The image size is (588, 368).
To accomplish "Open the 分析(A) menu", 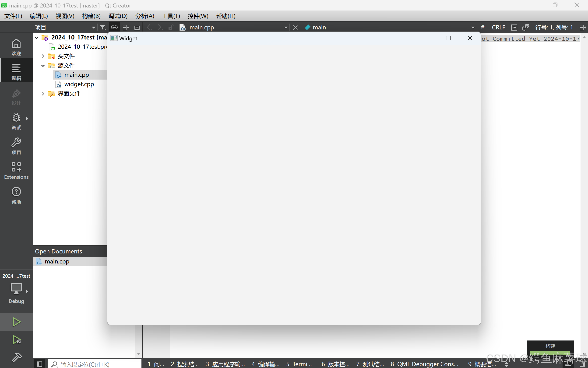I will [145, 16].
